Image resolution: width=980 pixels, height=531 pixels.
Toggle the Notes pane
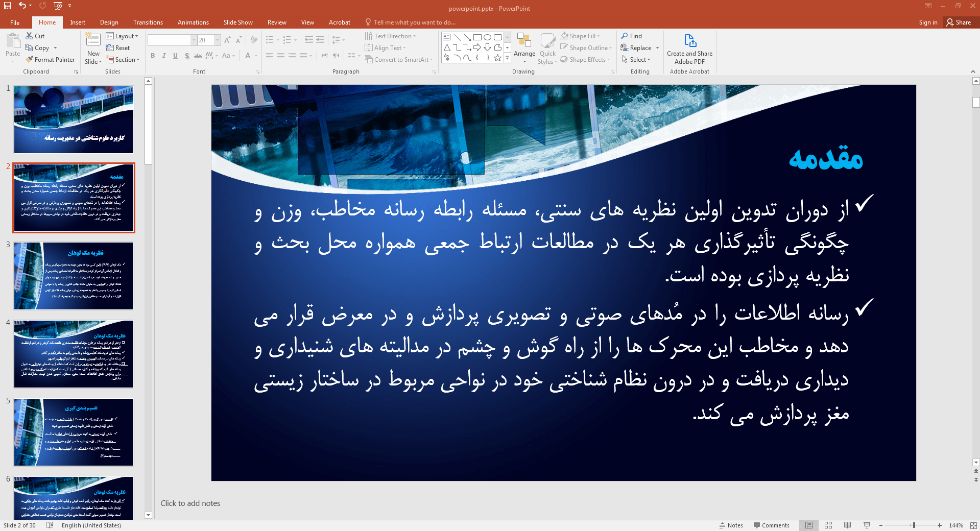[731, 525]
